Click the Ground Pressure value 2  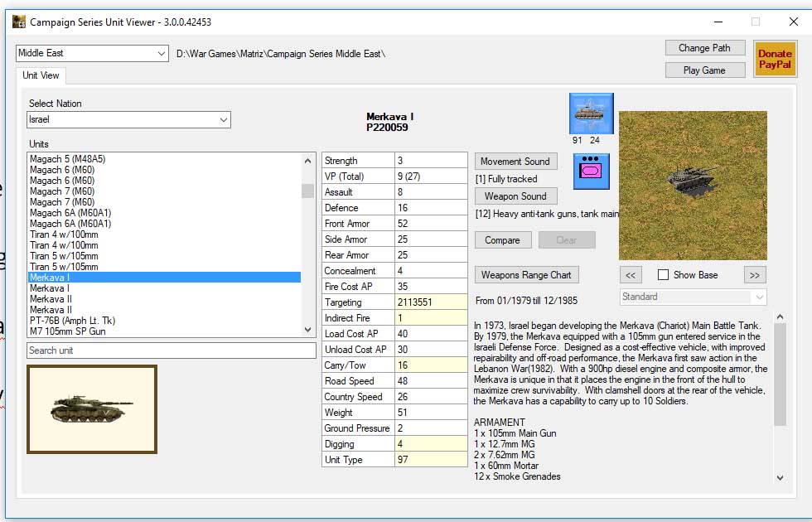[x=431, y=428]
